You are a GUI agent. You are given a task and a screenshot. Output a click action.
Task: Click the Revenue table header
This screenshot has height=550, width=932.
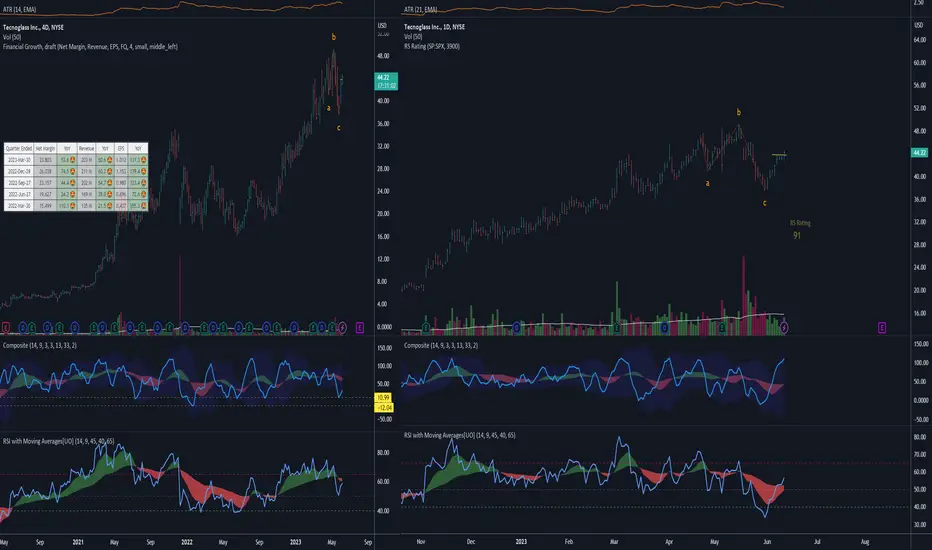click(x=86, y=148)
